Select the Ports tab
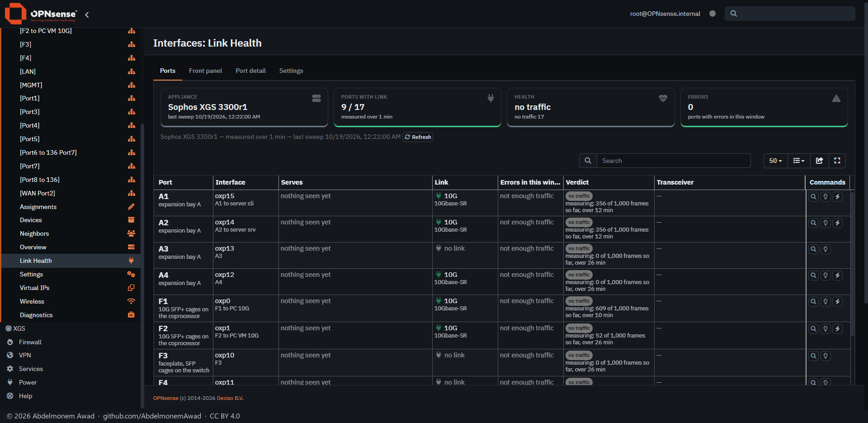The image size is (868, 423). point(168,71)
